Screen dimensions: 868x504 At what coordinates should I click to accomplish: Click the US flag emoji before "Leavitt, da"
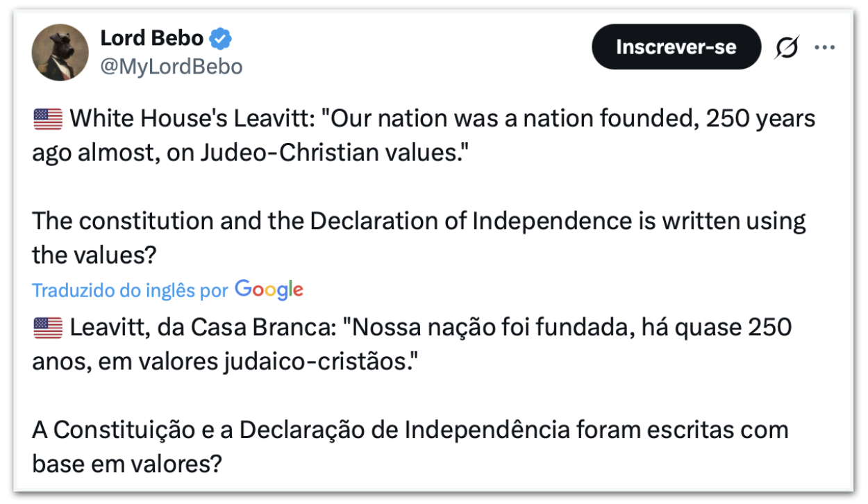[x=47, y=328]
